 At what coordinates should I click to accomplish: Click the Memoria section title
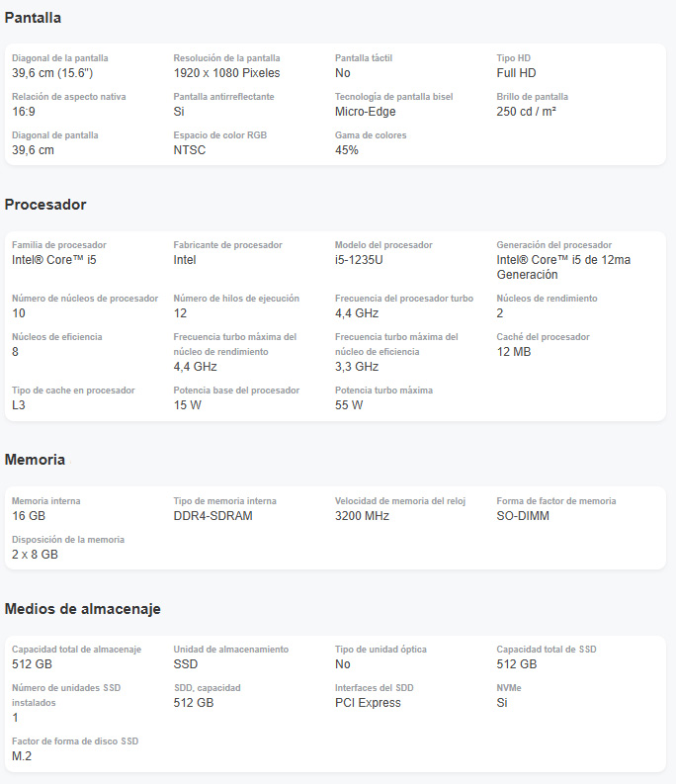click(x=35, y=460)
